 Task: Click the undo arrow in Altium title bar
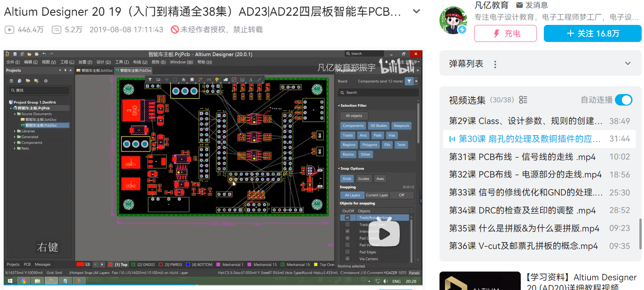click(44, 54)
